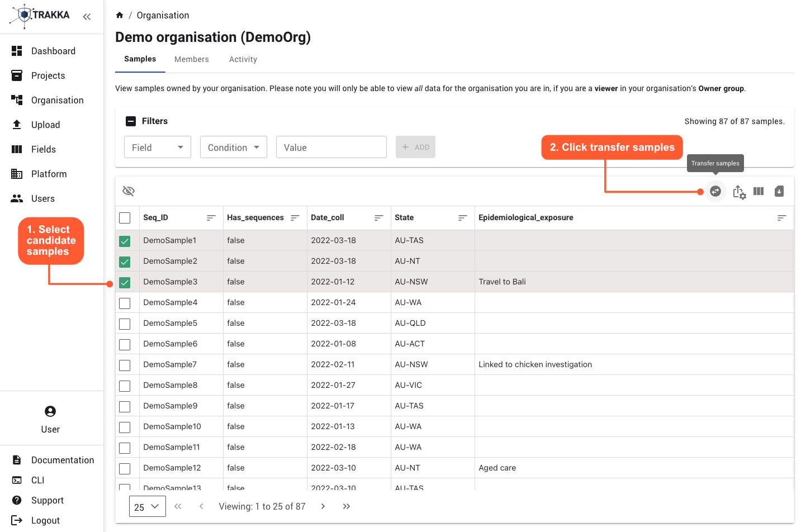Jump to last page of samples
801x532 pixels.
point(347,506)
